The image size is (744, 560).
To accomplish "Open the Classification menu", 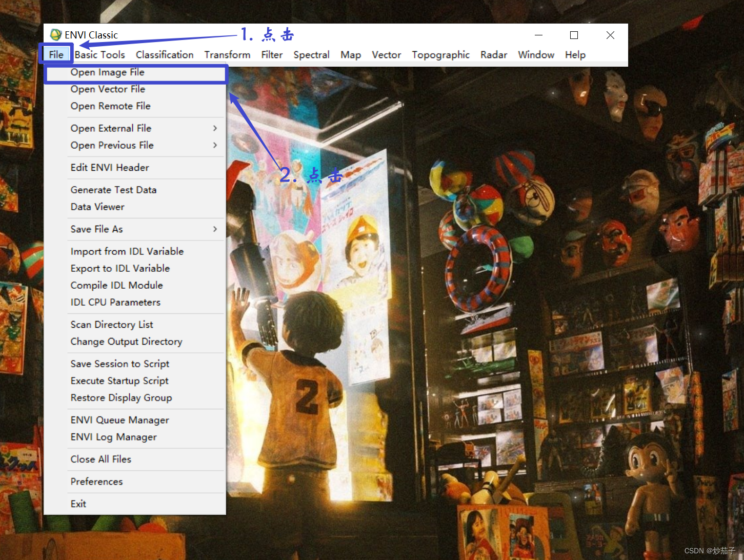I will 165,54.
